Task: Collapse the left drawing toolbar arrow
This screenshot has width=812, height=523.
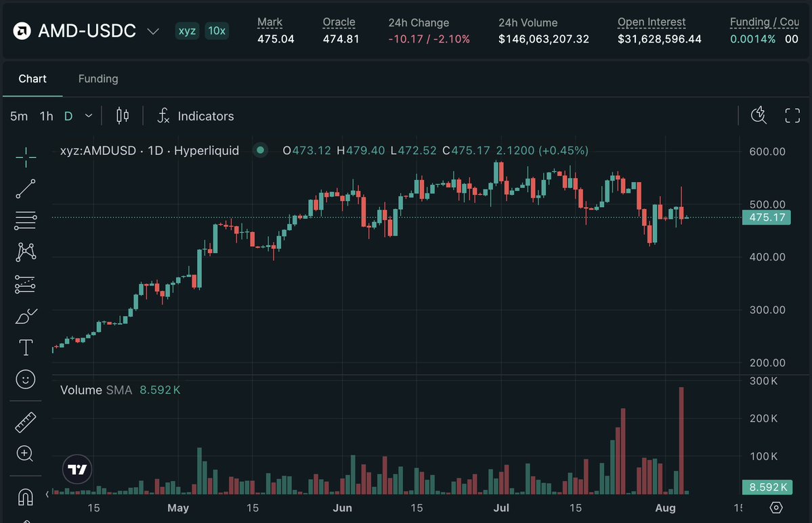Action: point(47,495)
